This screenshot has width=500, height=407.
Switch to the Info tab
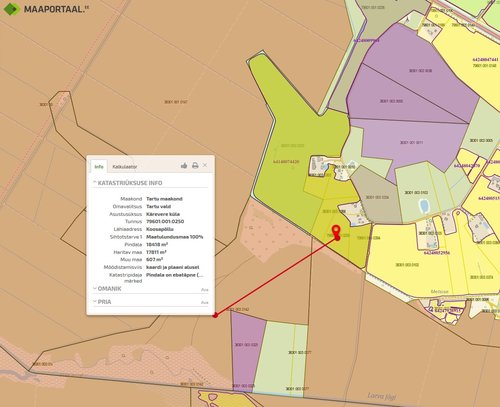coord(99,166)
